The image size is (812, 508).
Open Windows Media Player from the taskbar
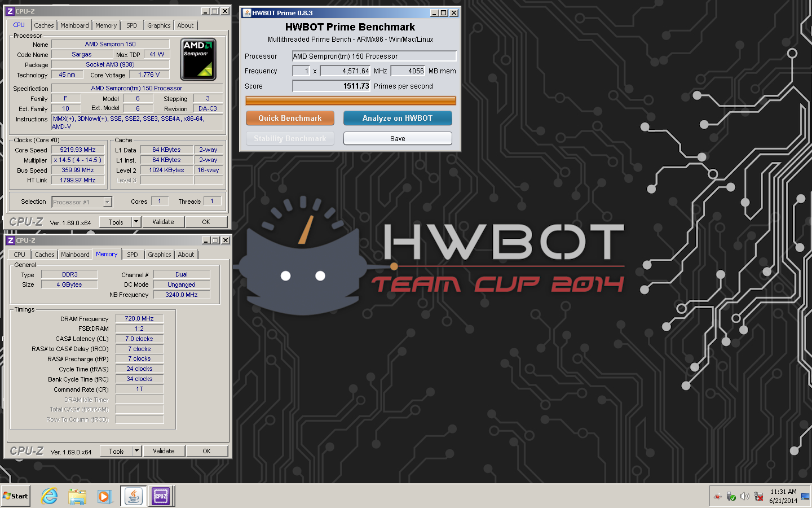[104, 496]
